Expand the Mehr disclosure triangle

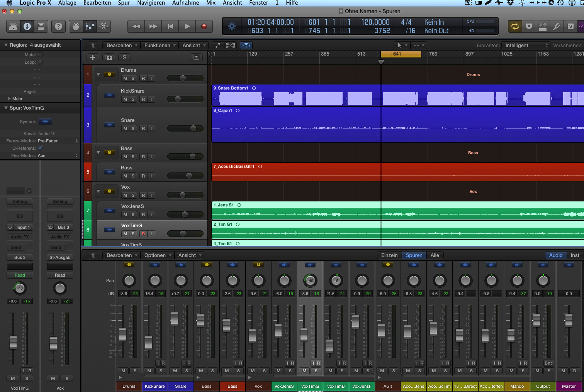click(x=9, y=99)
